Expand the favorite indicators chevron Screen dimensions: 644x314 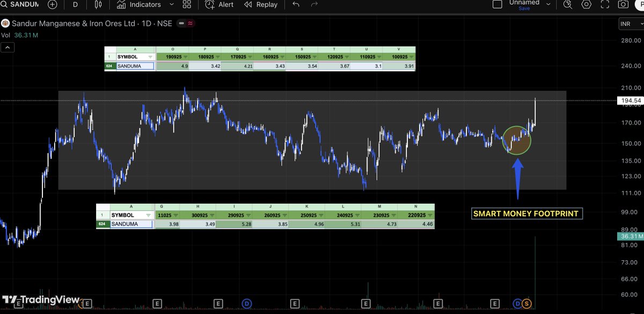172,4
